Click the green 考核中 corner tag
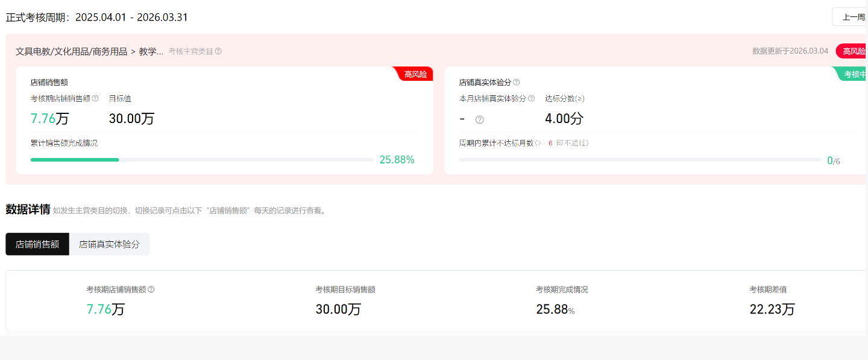 coord(854,74)
